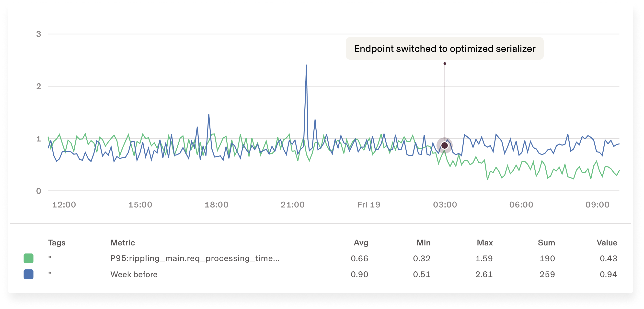Click the y-axis label 3
This screenshot has width=644, height=309.
[x=38, y=34]
